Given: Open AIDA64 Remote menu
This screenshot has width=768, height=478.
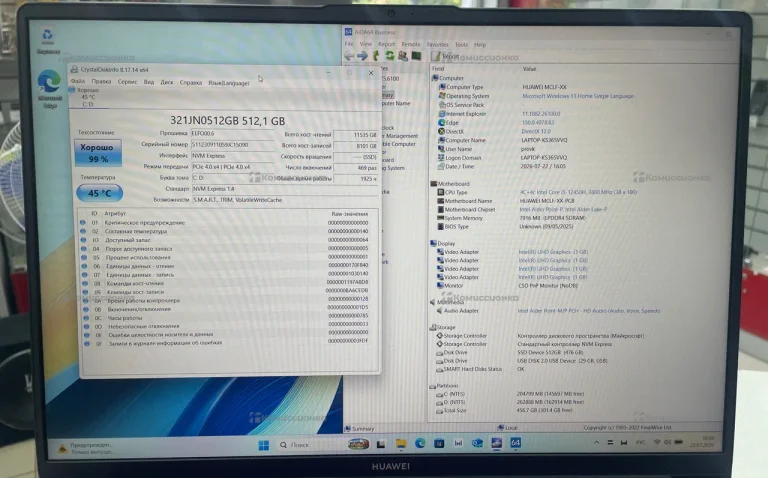Looking at the screenshot, I should coord(410,44).
